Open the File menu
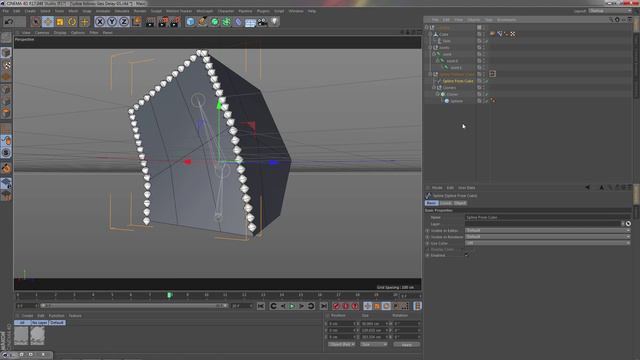This screenshot has width=640, height=360. [x=6, y=11]
